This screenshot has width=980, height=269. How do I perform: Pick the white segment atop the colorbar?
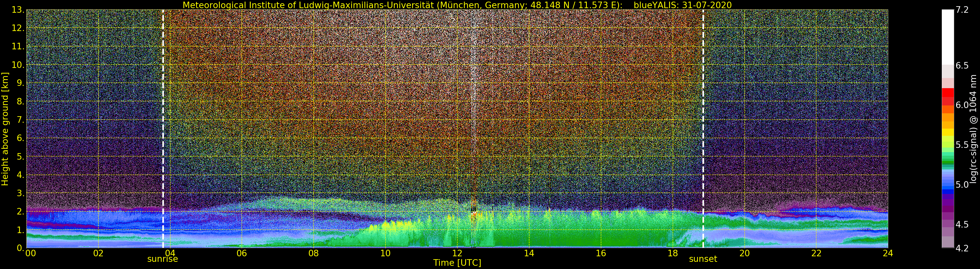[948, 37]
